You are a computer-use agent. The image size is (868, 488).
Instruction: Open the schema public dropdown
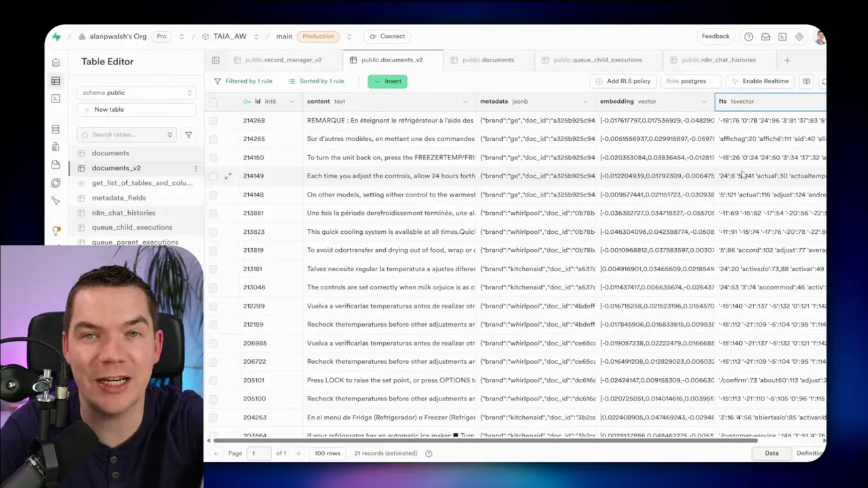click(136, 93)
